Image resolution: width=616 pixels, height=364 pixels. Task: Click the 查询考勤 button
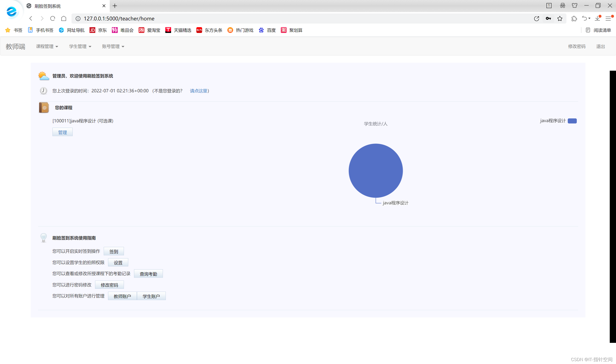pyautogui.click(x=148, y=274)
